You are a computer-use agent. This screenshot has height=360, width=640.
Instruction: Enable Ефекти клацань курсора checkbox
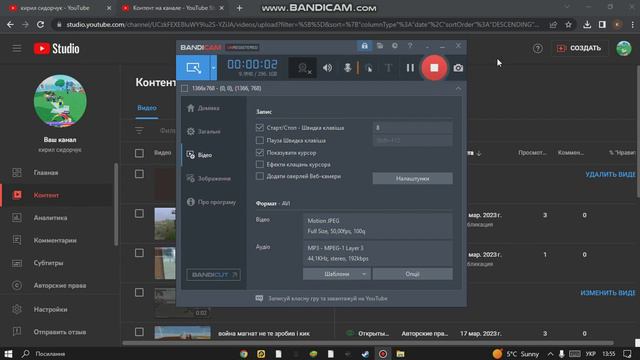pos(260,164)
